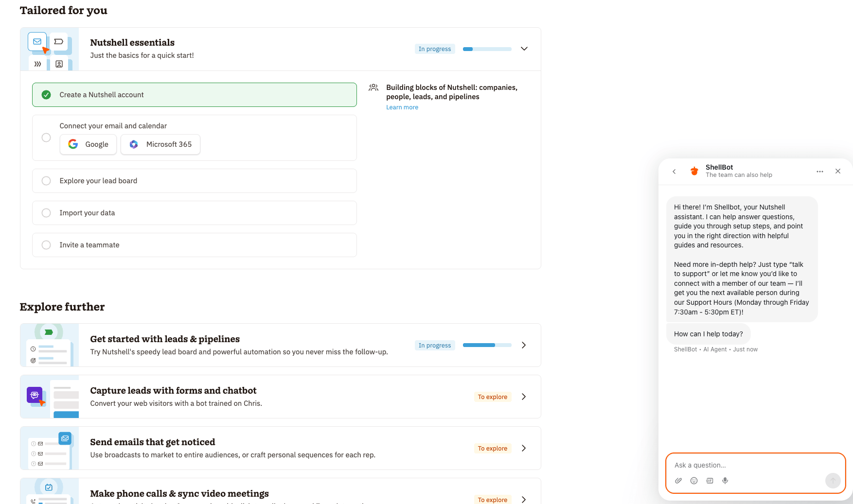Open Send emails that get noticed chevron
This screenshot has height=504, width=853.
pos(524,448)
